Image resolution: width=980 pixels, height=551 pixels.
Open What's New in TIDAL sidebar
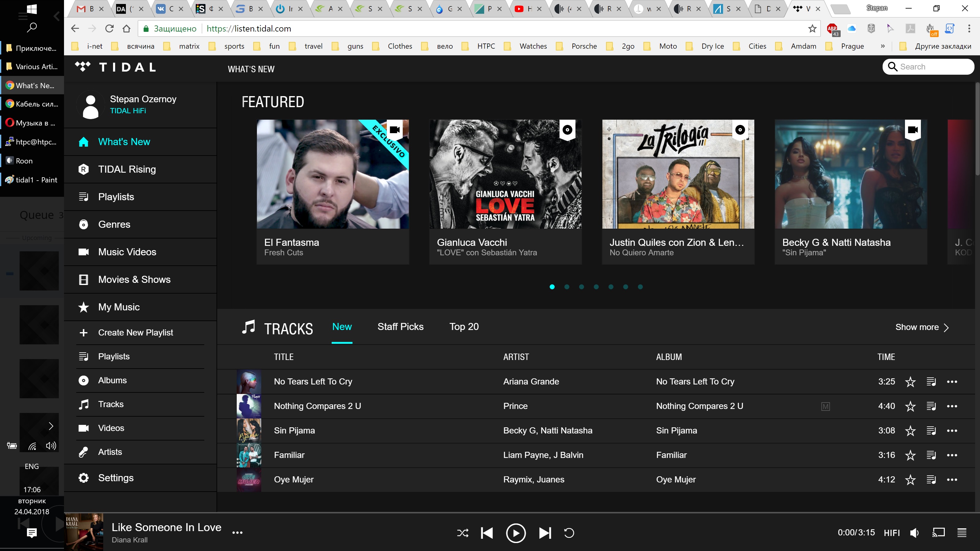[x=140, y=142]
